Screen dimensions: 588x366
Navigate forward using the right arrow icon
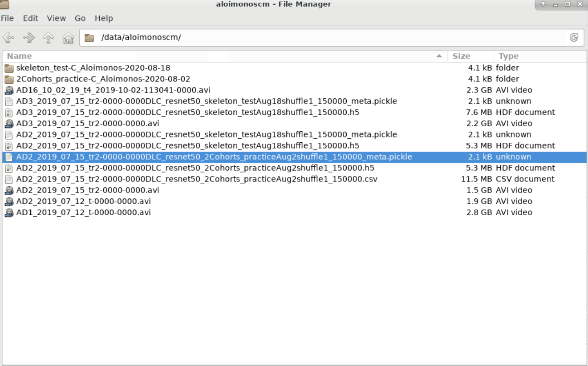(x=28, y=37)
